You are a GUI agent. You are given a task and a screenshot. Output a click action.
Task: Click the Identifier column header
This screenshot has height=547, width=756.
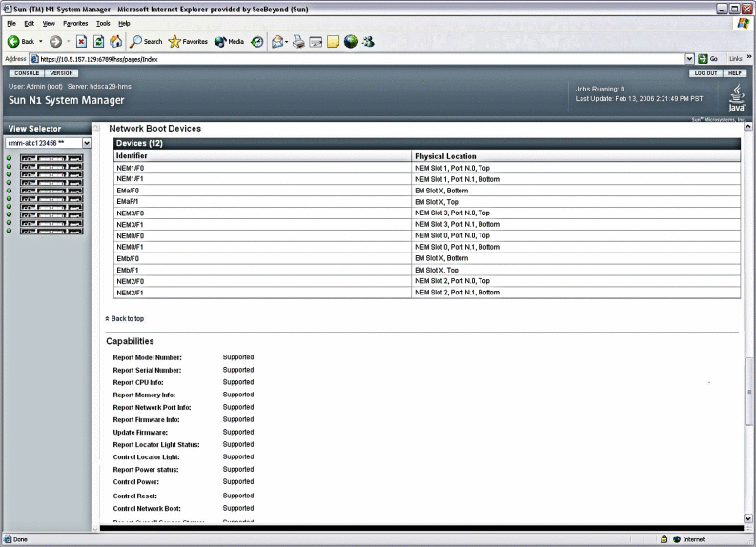point(262,156)
